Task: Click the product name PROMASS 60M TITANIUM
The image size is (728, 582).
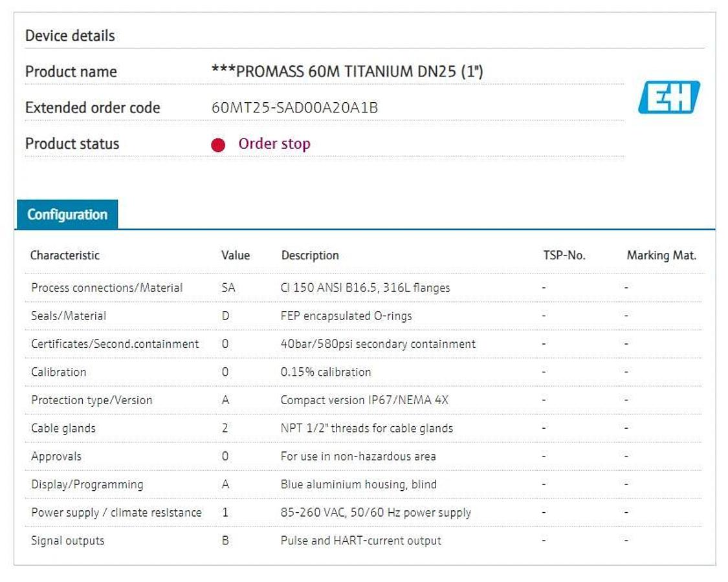Action: click(347, 72)
